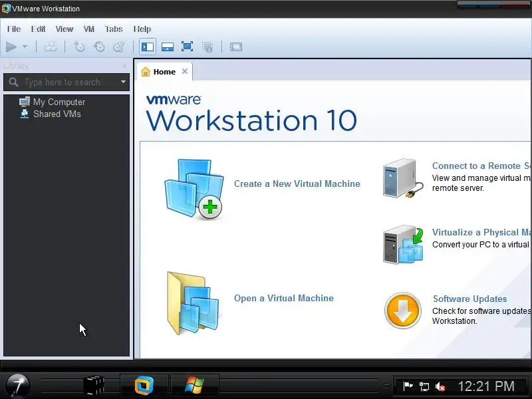
Task: Click Virtualize a Physical Machine link
Action: coord(481,232)
